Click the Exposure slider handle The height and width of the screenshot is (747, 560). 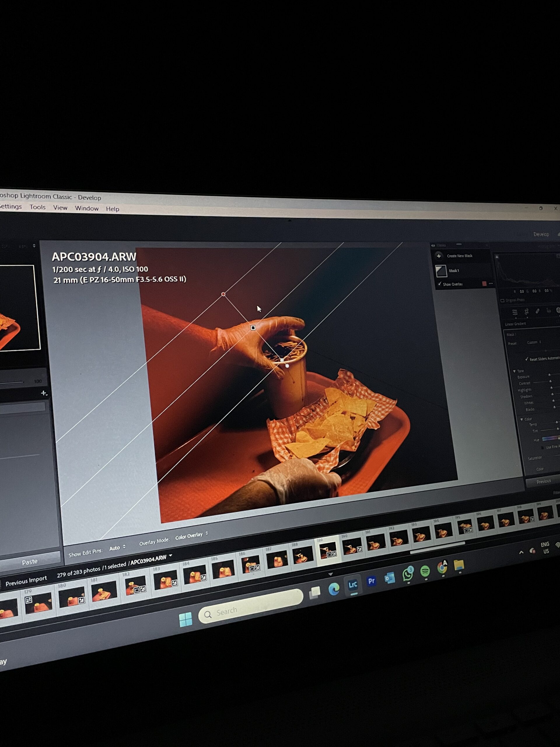(x=549, y=375)
